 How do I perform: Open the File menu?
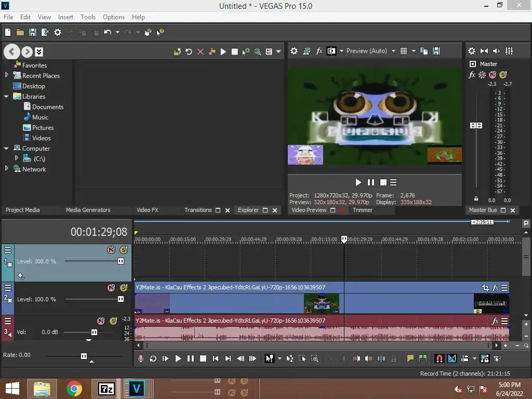point(8,17)
